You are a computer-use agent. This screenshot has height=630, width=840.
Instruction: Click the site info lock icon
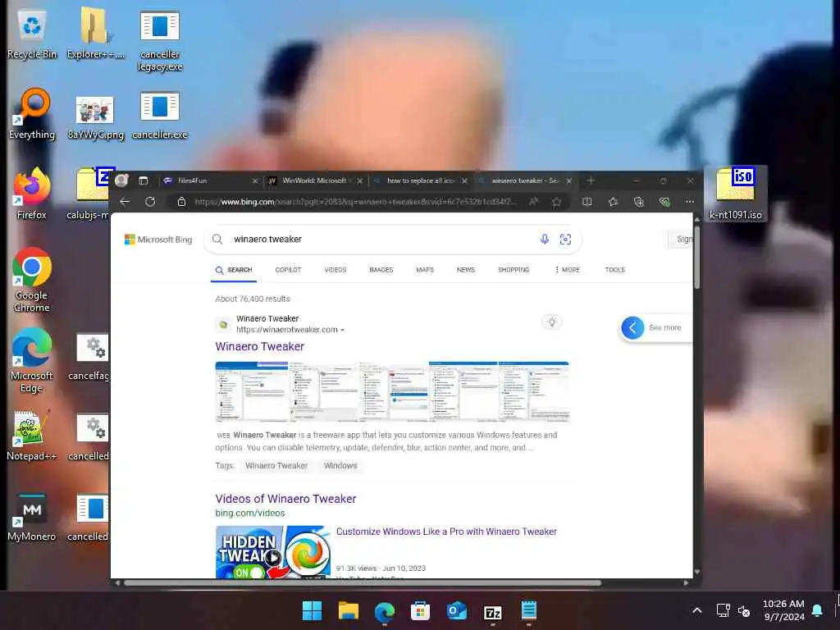pos(181,202)
